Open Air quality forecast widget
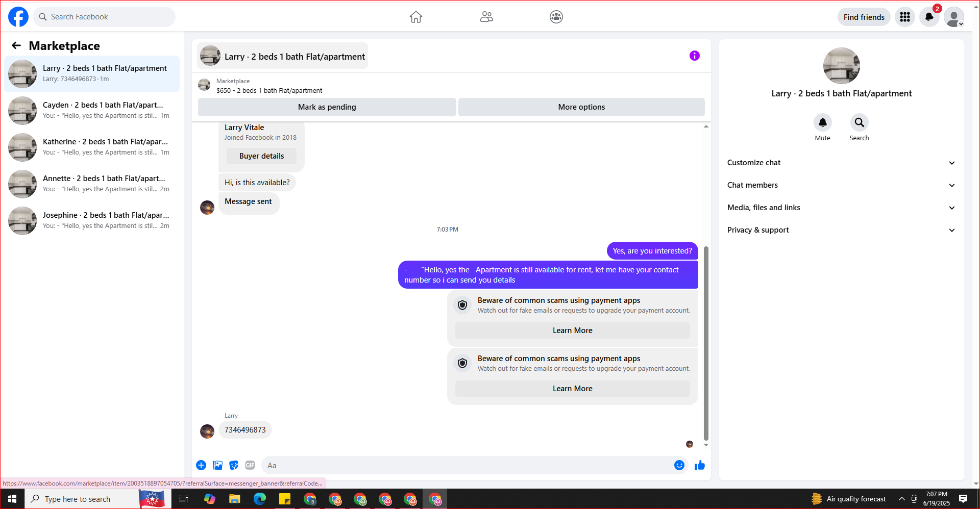 pos(848,499)
